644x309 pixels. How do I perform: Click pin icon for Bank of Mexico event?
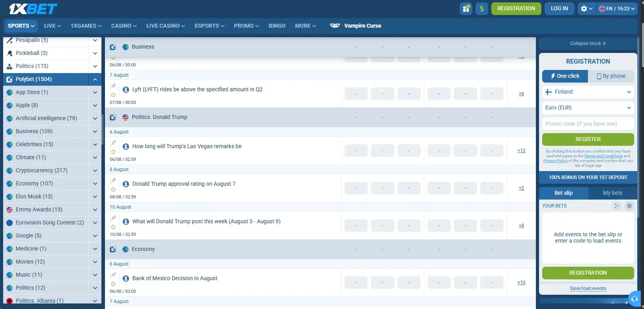[113, 275]
